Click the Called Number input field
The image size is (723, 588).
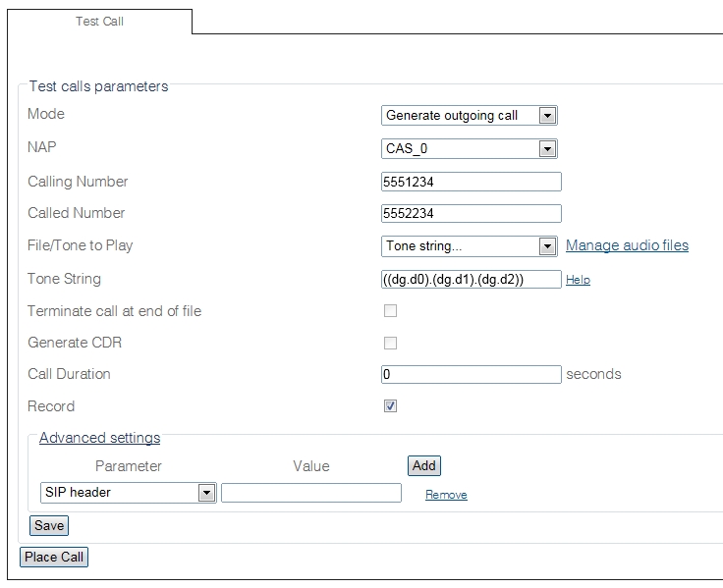471,214
